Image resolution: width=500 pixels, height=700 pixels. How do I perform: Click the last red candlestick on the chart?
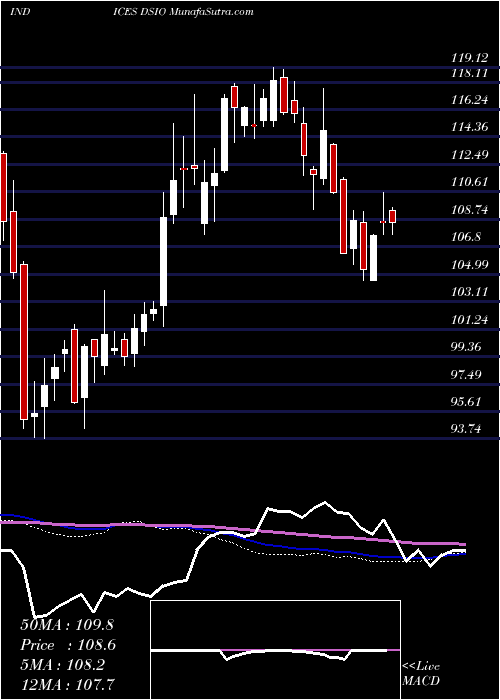pyautogui.click(x=392, y=216)
